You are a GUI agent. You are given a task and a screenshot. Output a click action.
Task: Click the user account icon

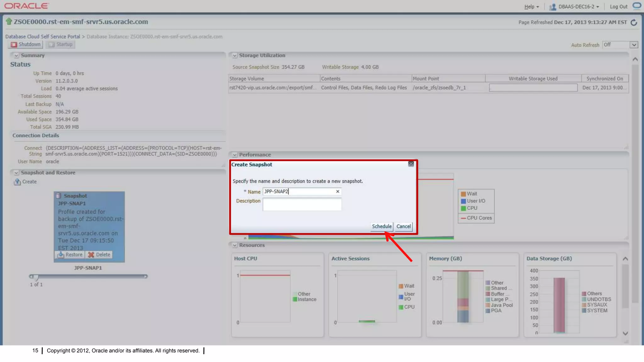pyautogui.click(x=552, y=7)
